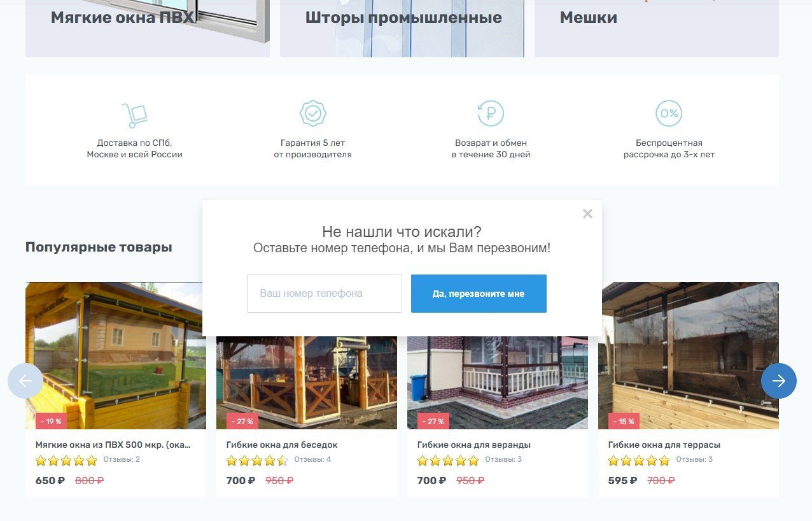Image resolution: width=812 pixels, height=521 pixels.
Task: Click the 'Да, перезвоните мне' button
Action: point(479,294)
